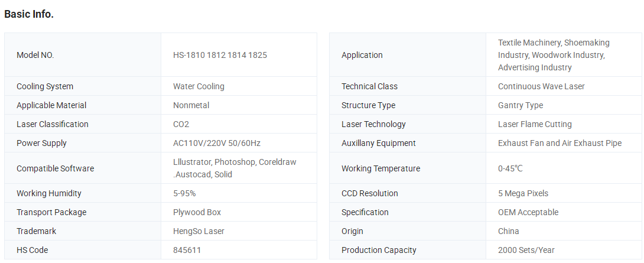Click the Application label cell

[x=408, y=55]
